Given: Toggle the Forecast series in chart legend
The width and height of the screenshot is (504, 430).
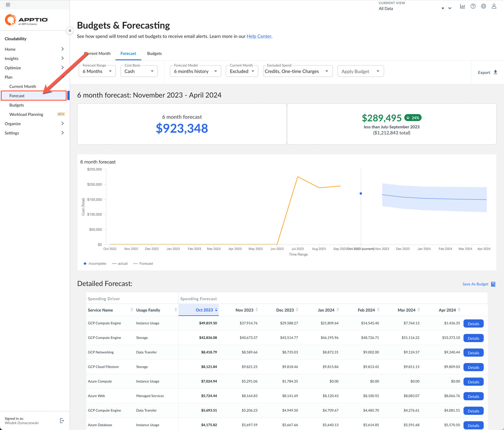Looking at the screenshot, I should [143, 264].
